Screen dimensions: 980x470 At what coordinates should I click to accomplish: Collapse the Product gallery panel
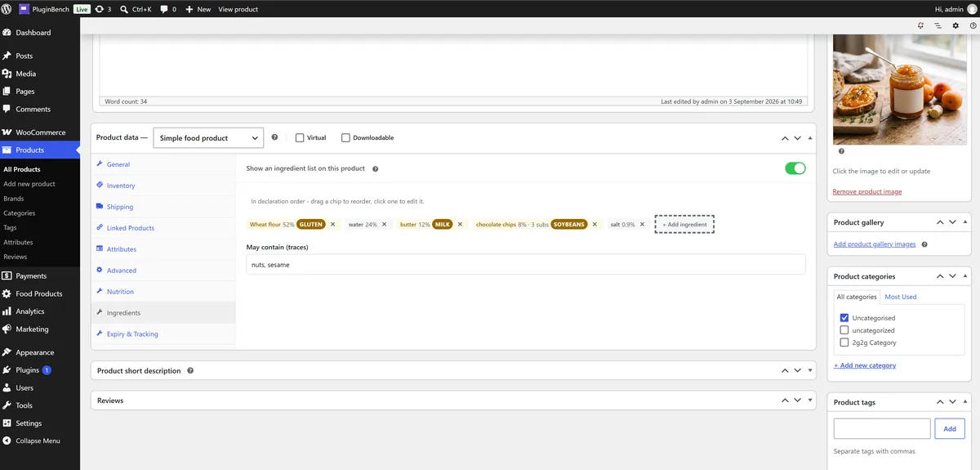point(965,222)
